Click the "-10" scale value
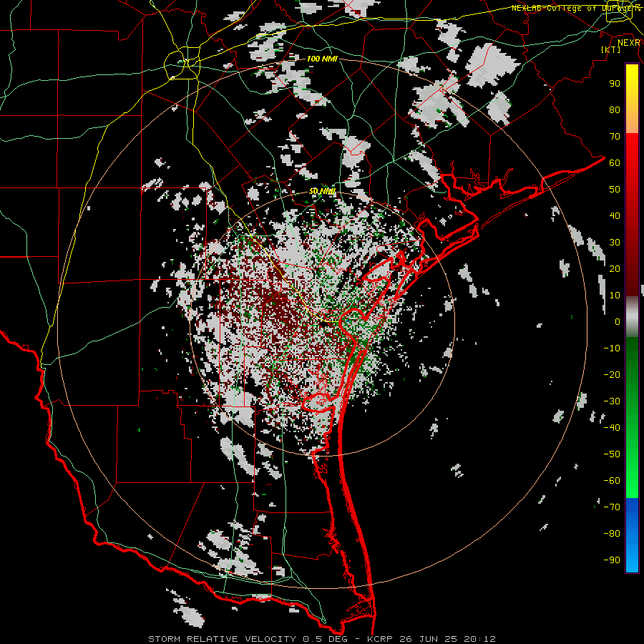644x644 pixels. tap(612, 348)
